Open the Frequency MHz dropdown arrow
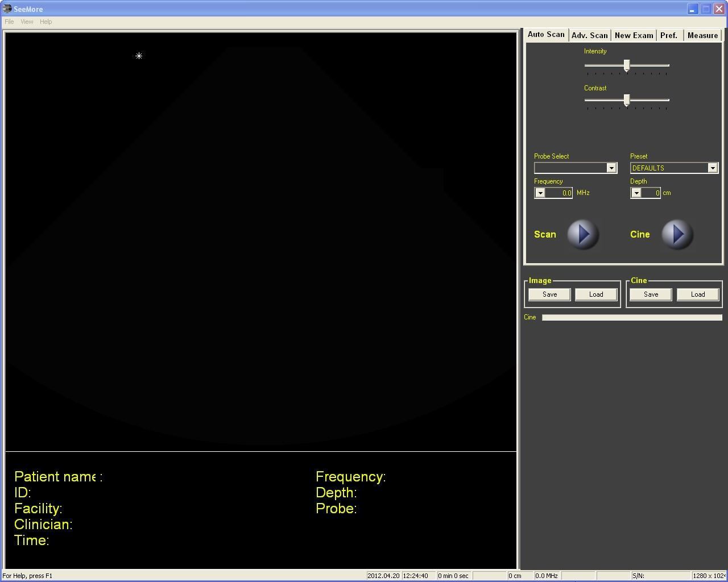Screen dimensions: 728x582 (x=540, y=193)
